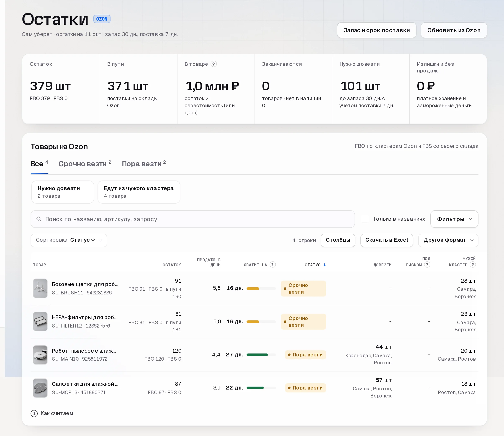The height and width of the screenshot is (436, 504).
Task: Open Запас и срок поставки settings
Action: point(377,30)
